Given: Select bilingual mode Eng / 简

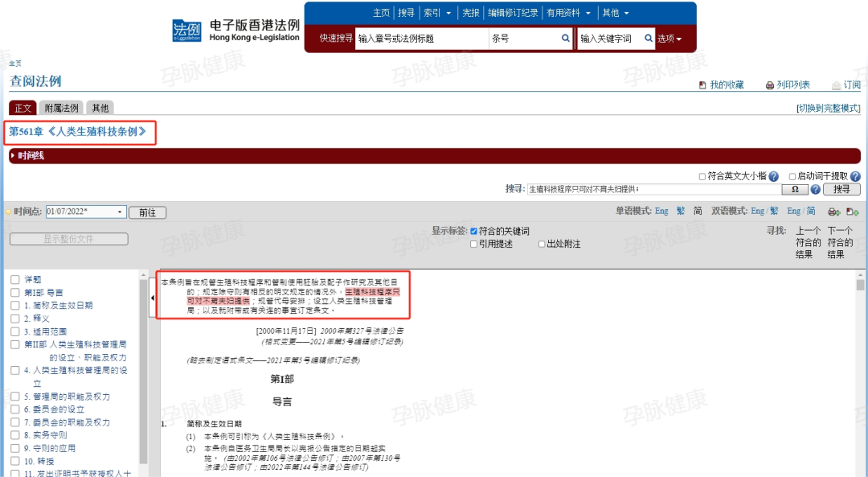Looking at the screenshot, I should tap(801, 211).
